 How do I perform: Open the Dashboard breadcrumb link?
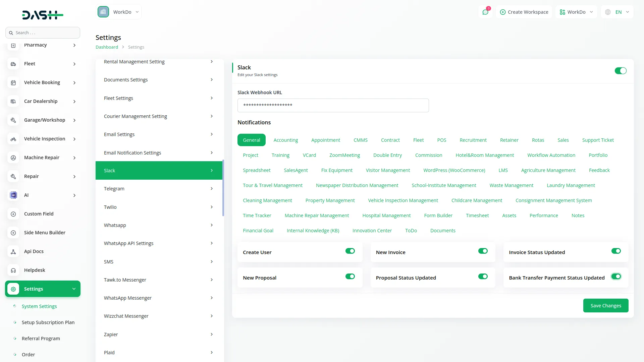tap(106, 47)
